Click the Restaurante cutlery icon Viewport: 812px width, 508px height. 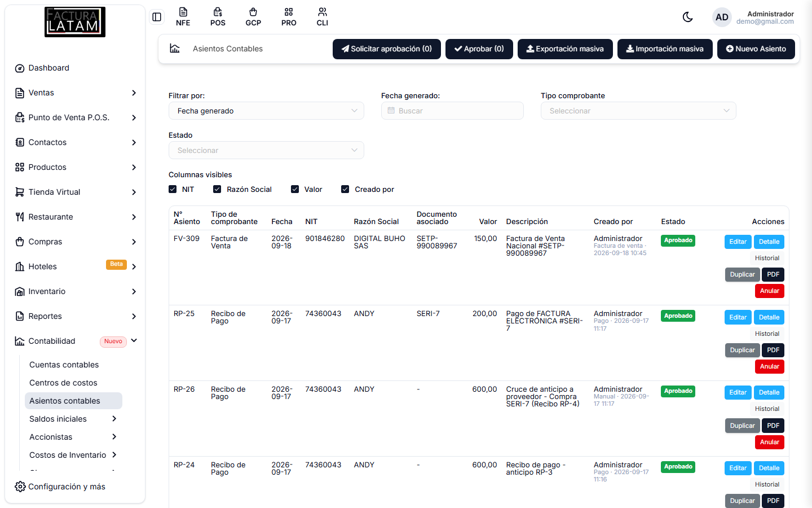(20, 217)
